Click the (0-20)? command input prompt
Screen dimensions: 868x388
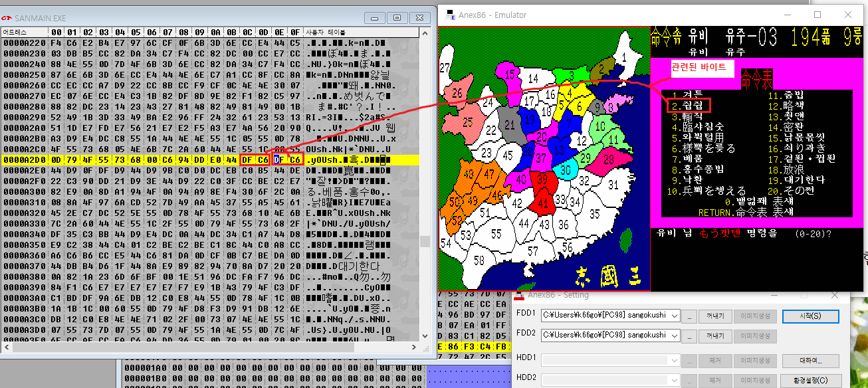pos(812,234)
